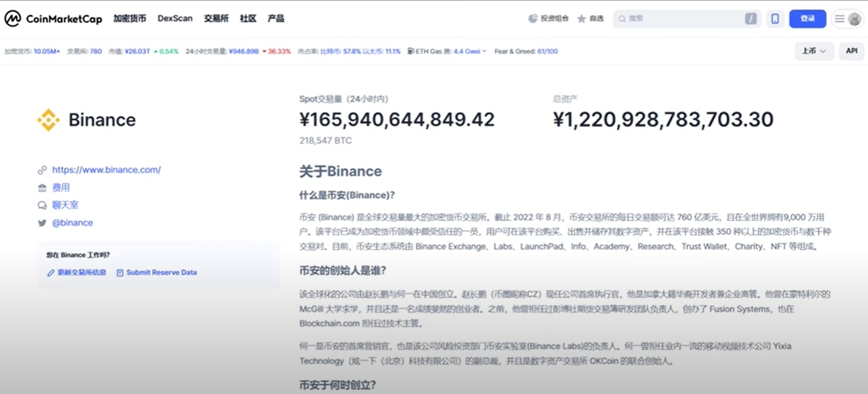Viewport: 868px width, 394px height.
Task: Click the pencil icon beside 更新交易所信息
Action: point(51,273)
